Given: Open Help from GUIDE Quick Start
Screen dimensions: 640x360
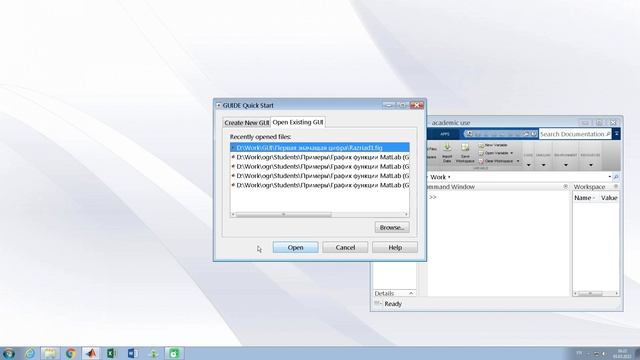Looking at the screenshot, I should coord(395,247).
